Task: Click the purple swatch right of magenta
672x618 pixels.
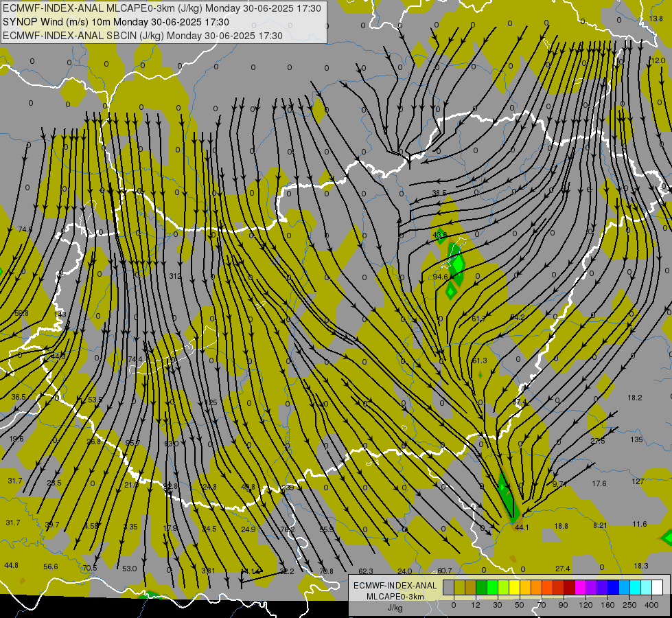Action: [592, 587]
